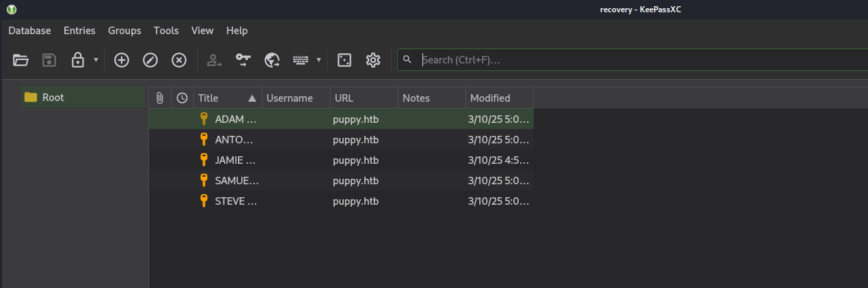This screenshot has width=868, height=288.
Task: Click the Username column header
Action: tap(296, 98)
